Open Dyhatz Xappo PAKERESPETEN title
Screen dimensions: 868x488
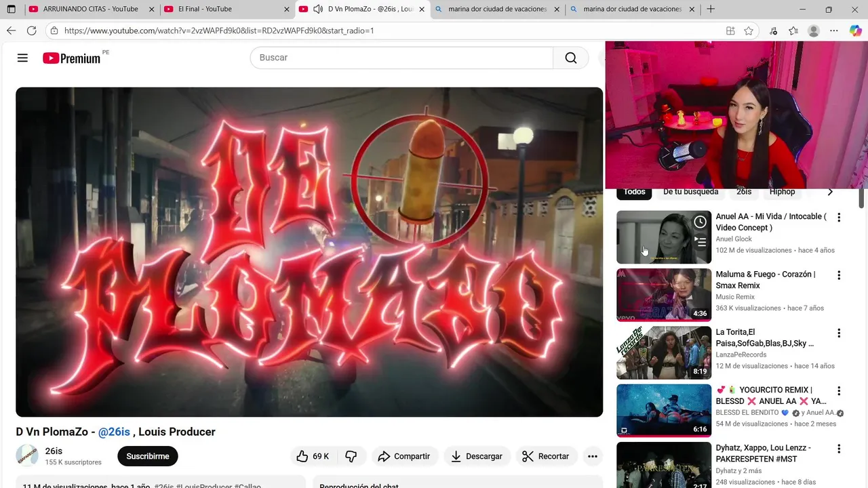tap(764, 453)
